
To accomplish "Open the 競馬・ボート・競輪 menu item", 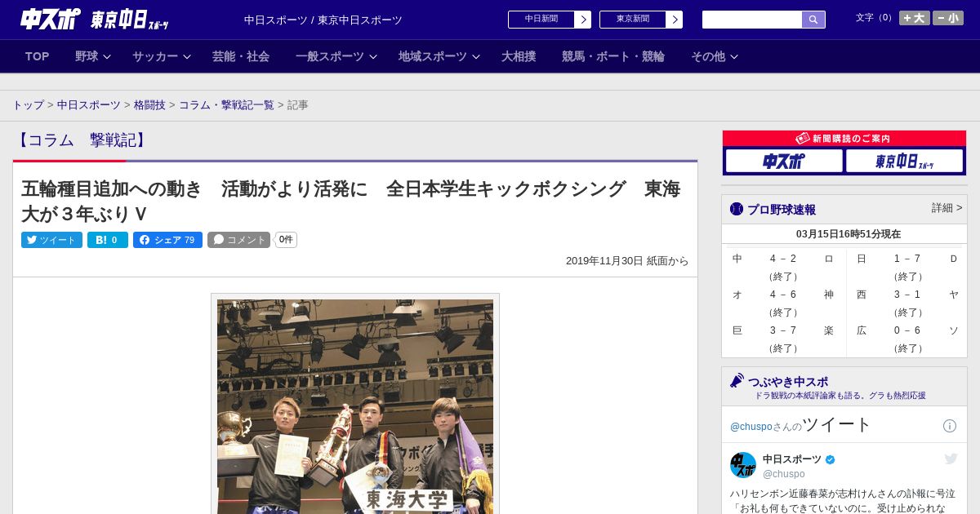I will click(613, 56).
